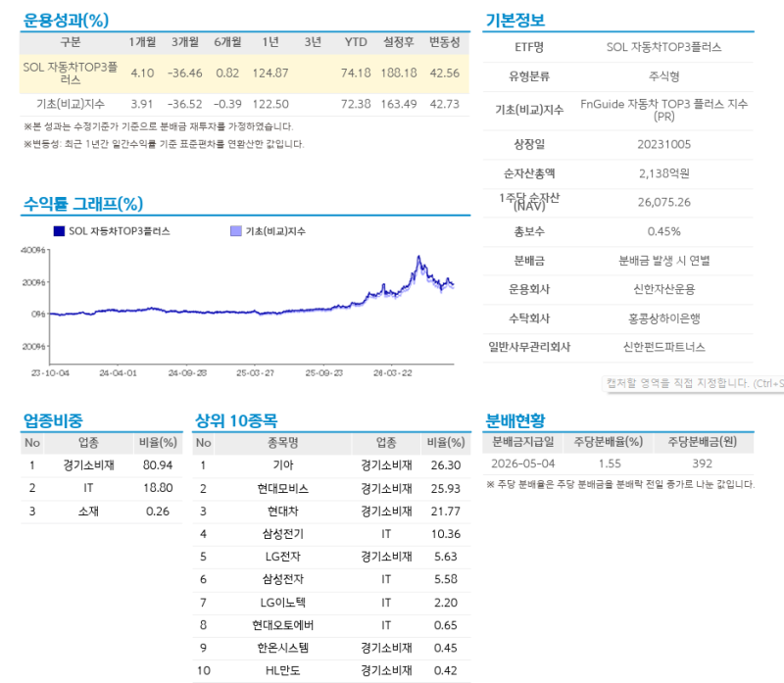Click the 기초(비교)지수 row label in performance table

(x=71, y=104)
